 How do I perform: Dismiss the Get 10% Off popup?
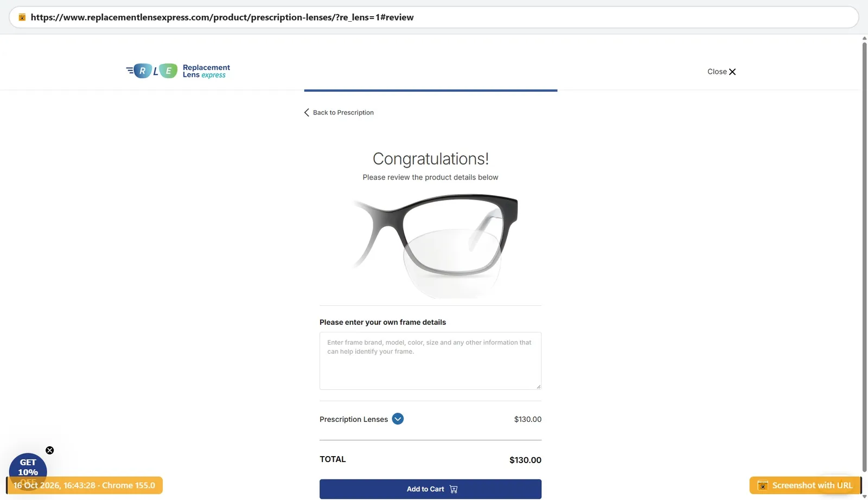click(x=49, y=450)
